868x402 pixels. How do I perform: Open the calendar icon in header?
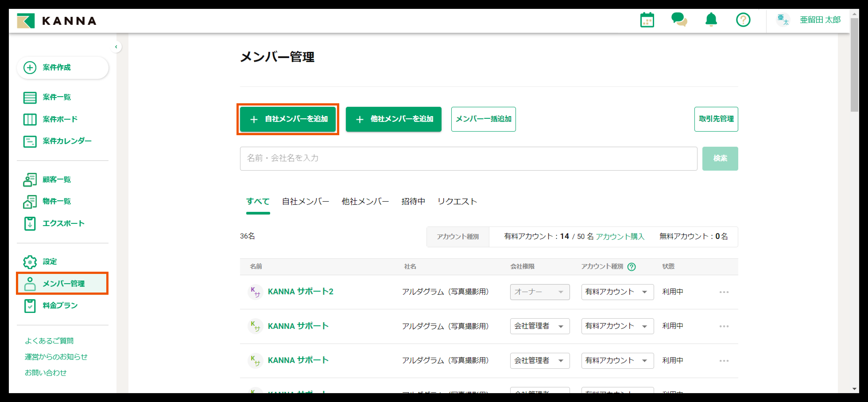coord(647,20)
